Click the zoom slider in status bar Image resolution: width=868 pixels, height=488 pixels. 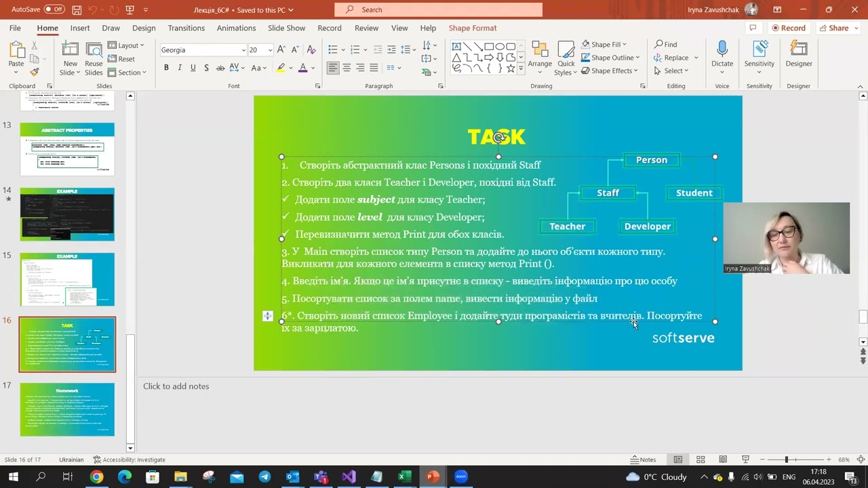point(787,460)
